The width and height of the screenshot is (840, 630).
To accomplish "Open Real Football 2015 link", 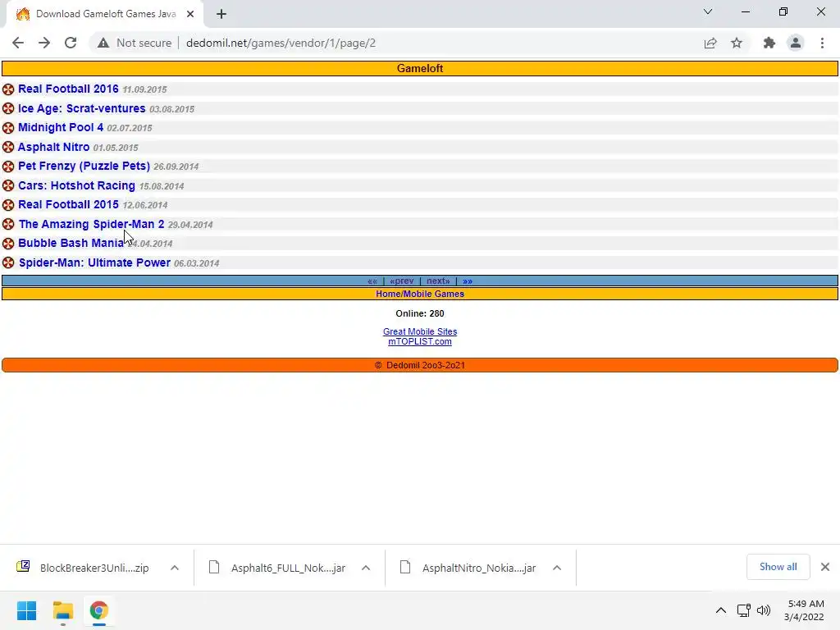I will click(68, 204).
